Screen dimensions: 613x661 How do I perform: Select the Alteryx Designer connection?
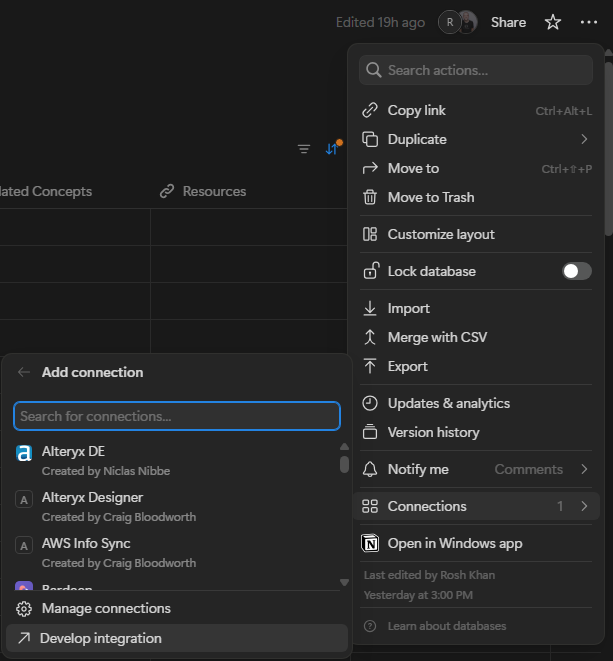coord(175,507)
